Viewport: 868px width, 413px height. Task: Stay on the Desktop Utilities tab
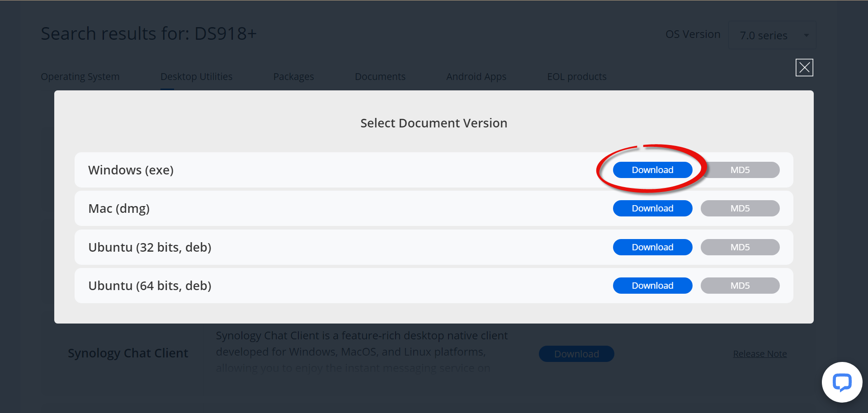pyautogui.click(x=196, y=76)
